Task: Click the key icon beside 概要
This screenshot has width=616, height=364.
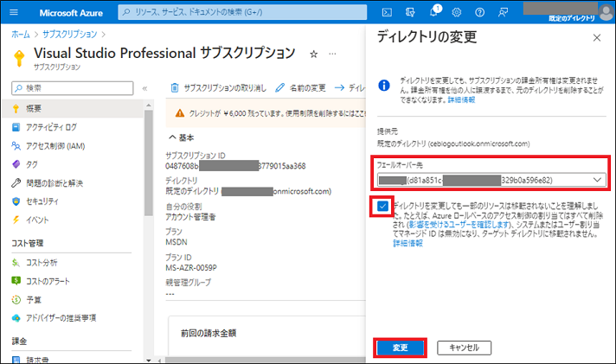Action: pyautogui.click(x=16, y=108)
